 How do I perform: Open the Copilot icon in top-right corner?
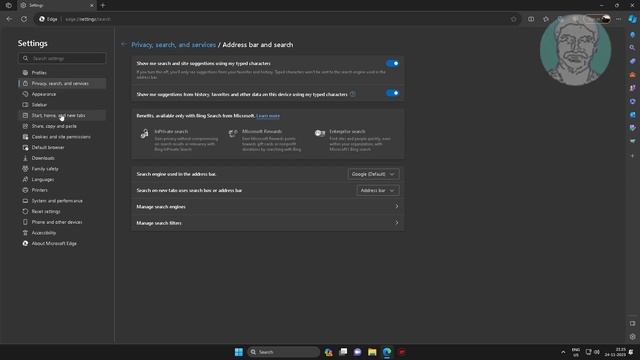point(632,19)
